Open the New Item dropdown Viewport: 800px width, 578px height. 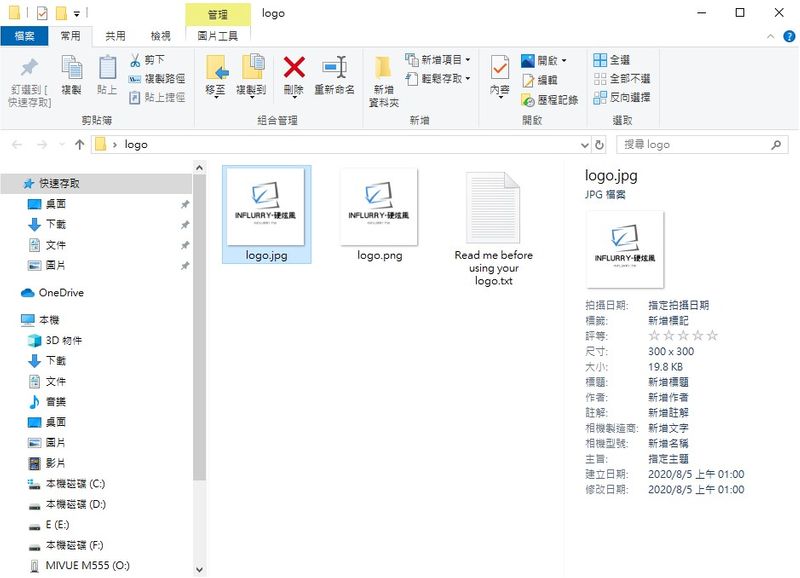coord(438,60)
